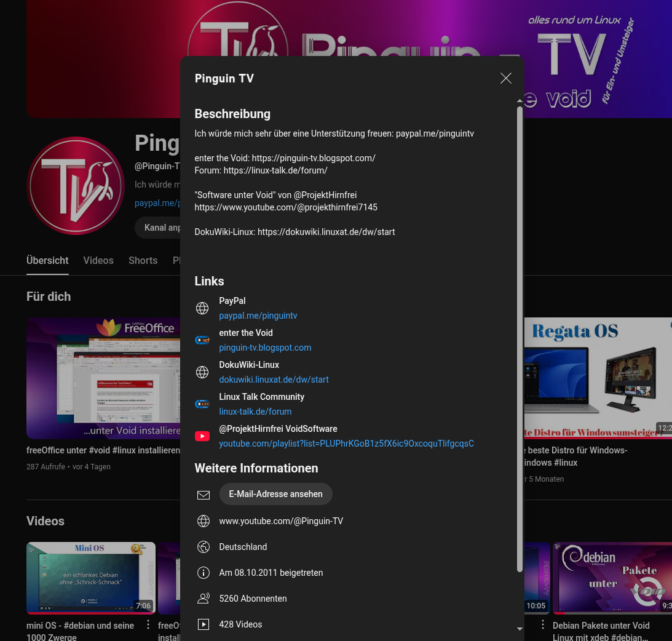Switch to the Videos tab
The image size is (672, 641).
(98, 260)
